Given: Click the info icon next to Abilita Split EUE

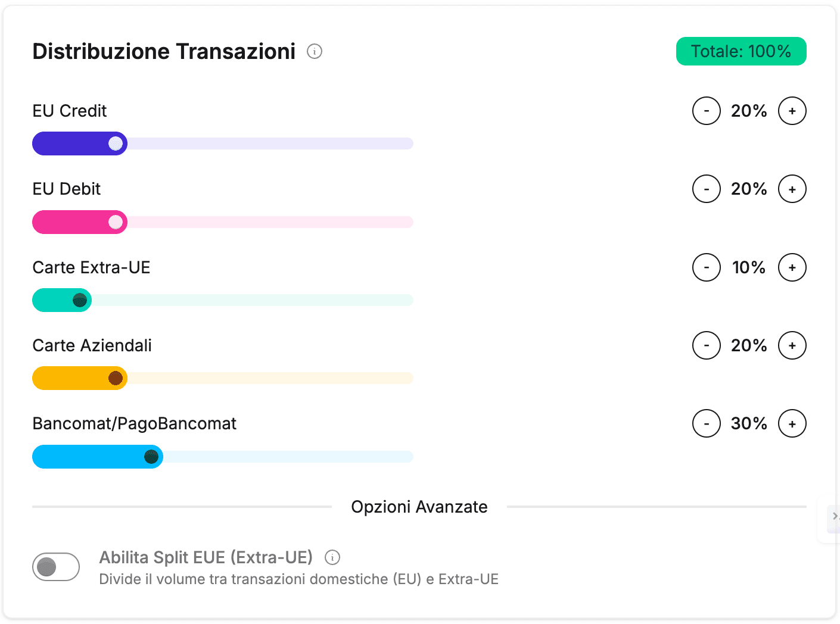Looking at the screenshot, I should [x=332, y=557].
